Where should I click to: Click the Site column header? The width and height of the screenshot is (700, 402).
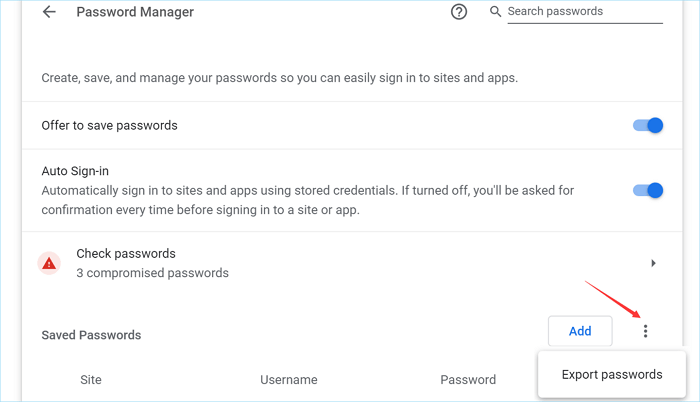click(x=91, y=380)
